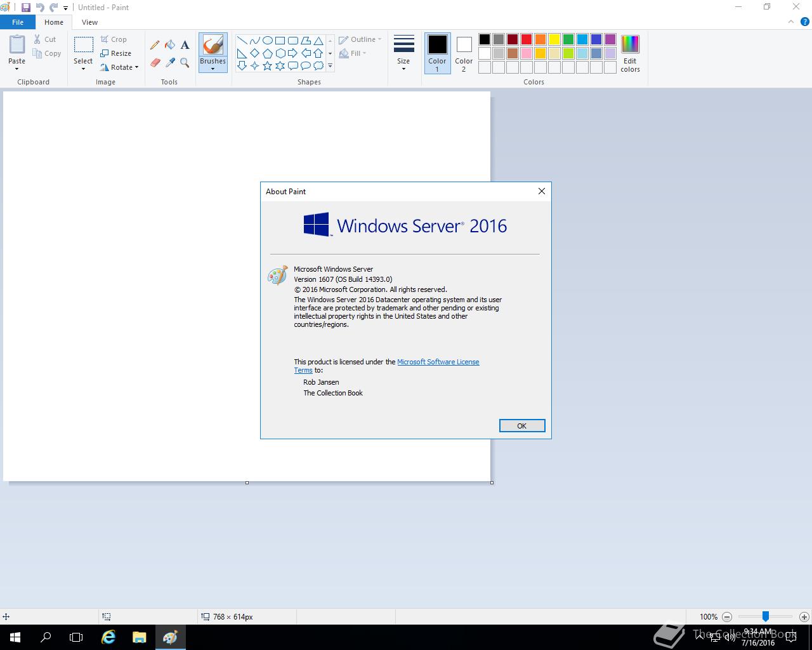The width and height of the screenshot is (812, 650).
Task: Choose the Oval callout shape
Action: 305,65
